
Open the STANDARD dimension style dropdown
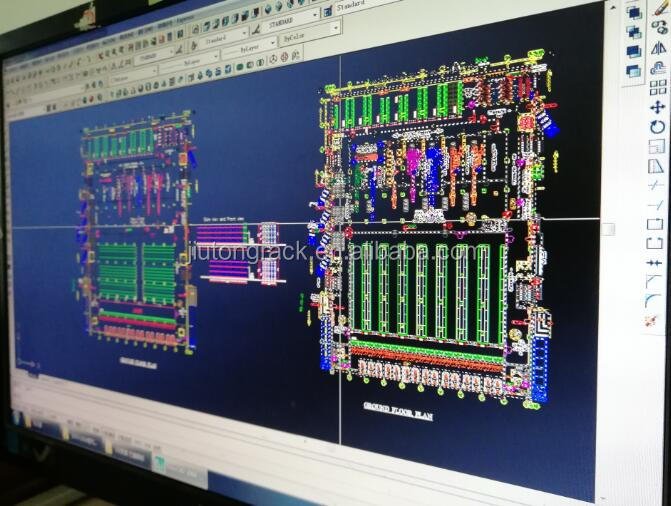292,20
